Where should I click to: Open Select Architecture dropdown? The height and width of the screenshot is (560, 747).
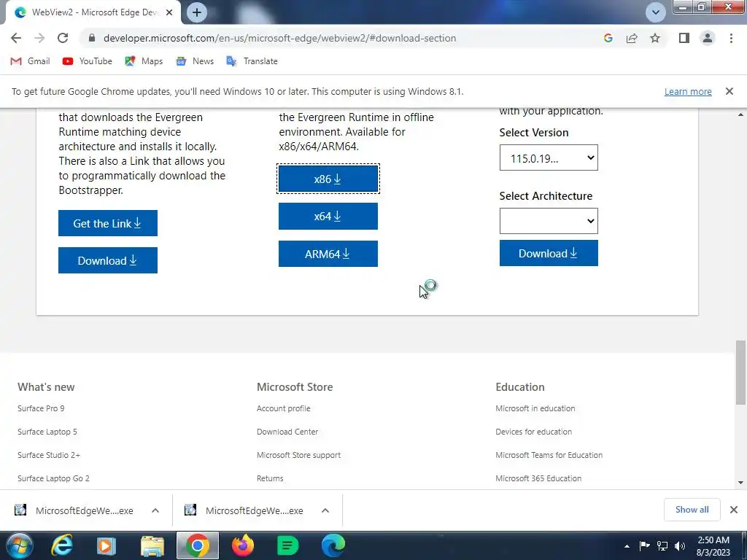549,221
